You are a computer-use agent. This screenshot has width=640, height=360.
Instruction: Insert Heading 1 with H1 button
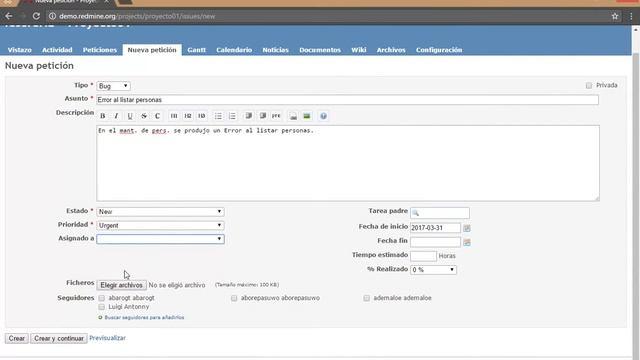click(174, 116)
